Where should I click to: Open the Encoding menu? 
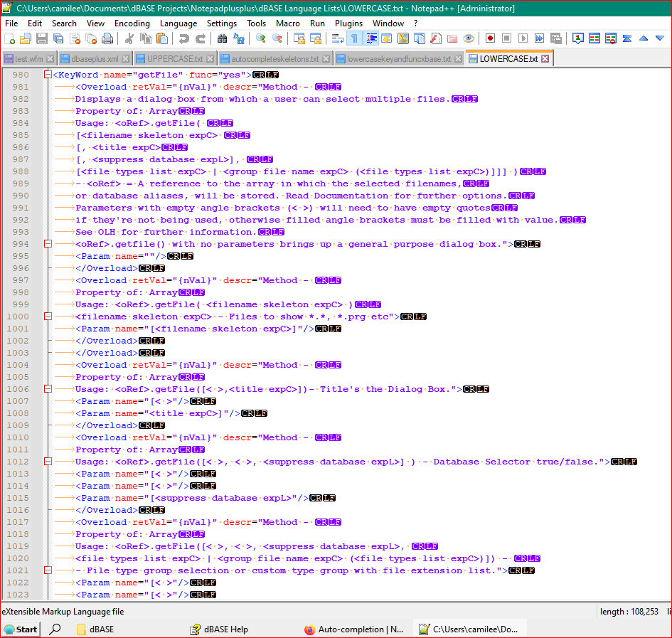[132, 23]
